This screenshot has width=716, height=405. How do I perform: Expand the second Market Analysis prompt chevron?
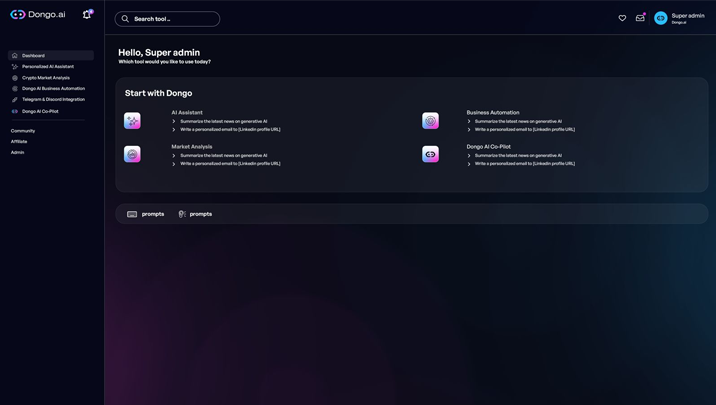click(174, 164)
